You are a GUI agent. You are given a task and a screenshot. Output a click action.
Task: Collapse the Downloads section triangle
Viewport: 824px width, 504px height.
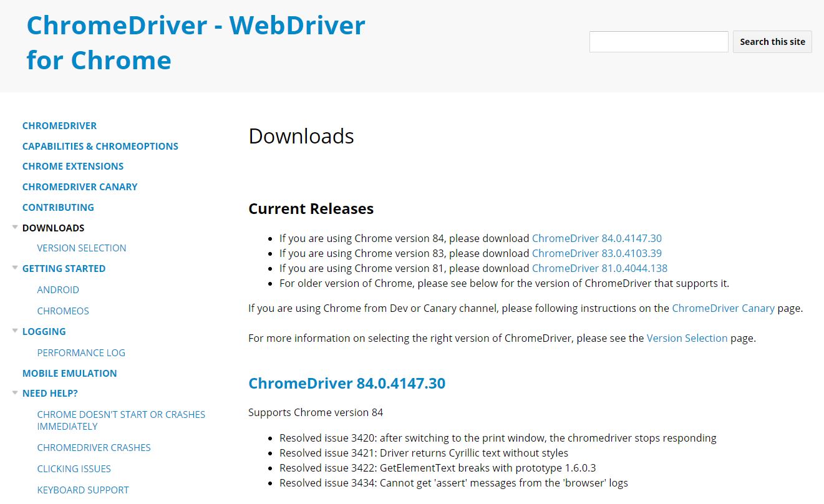point(15,227)
